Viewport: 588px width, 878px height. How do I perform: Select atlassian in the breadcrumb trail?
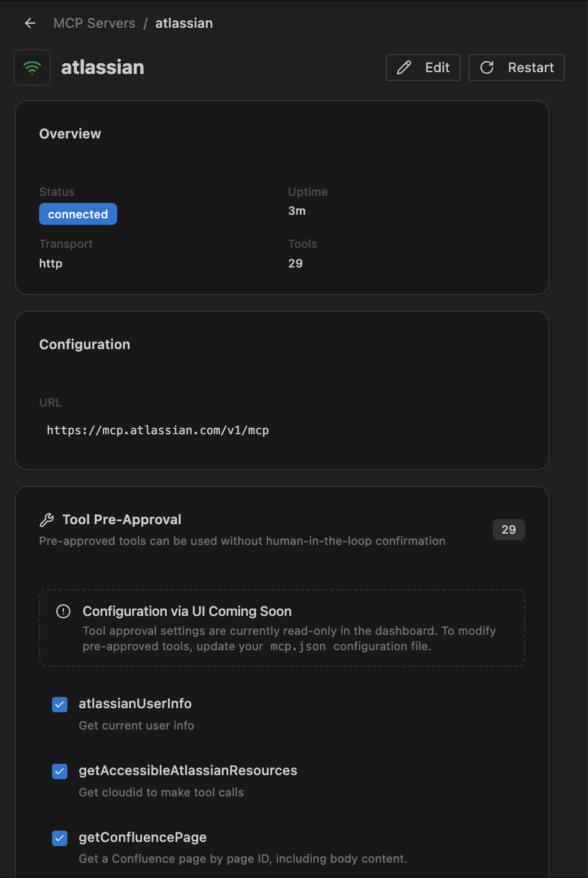184,22
